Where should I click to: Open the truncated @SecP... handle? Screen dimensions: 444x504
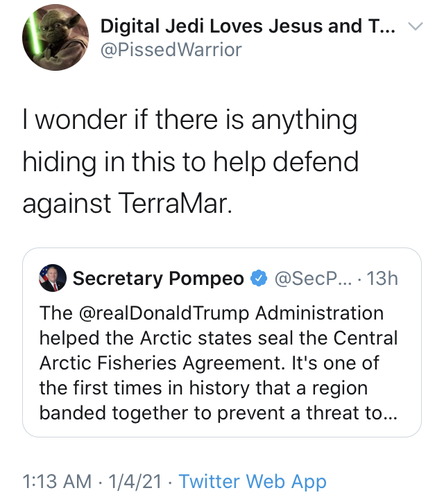314,279
